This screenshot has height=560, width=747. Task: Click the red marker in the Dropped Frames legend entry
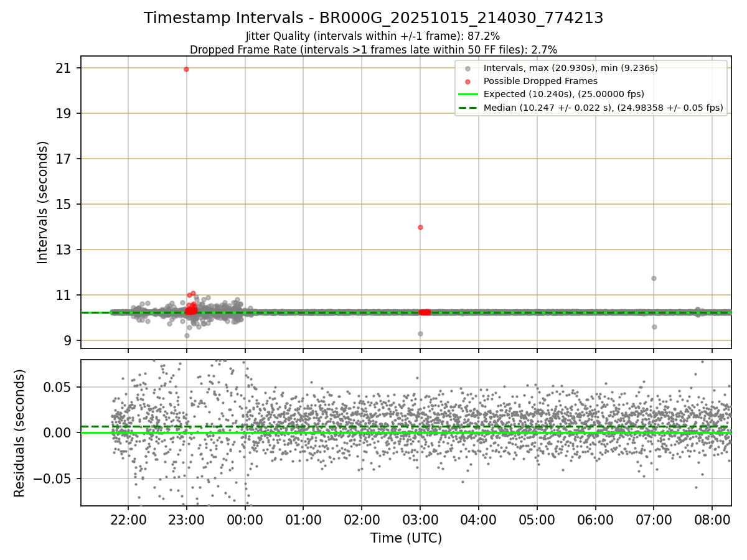467,82
